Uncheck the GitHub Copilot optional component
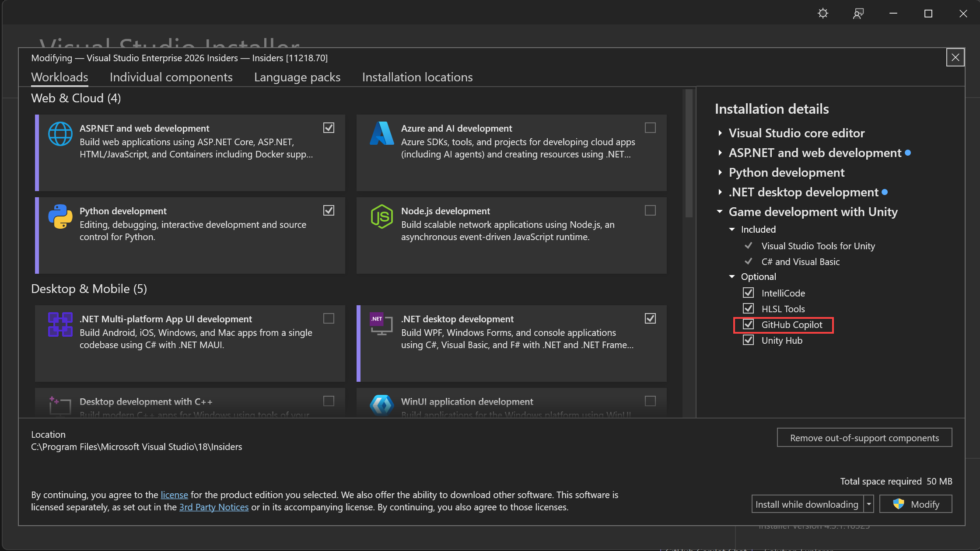Viewport: 980px width, 551px height. [749, 324]
